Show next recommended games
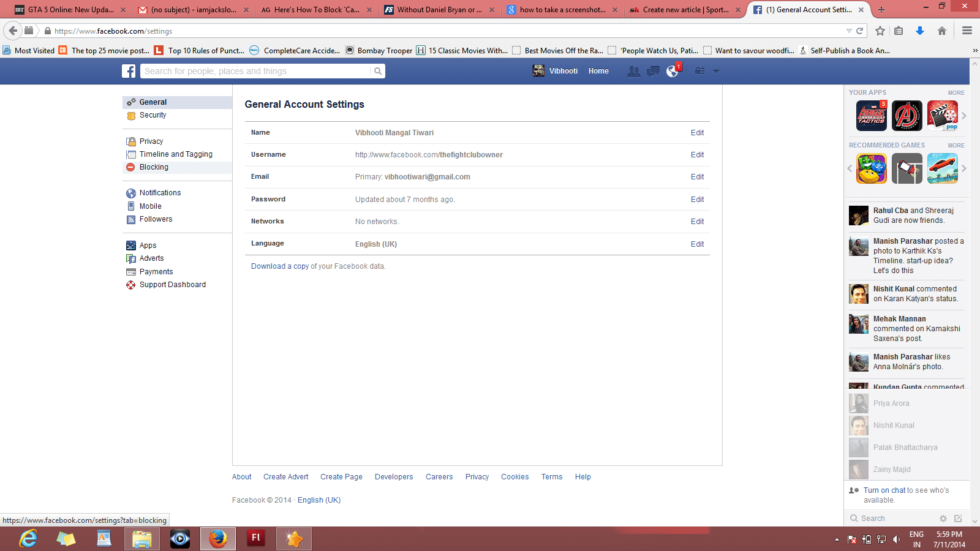This screenshot has height=551, width=980. point(963,168)
